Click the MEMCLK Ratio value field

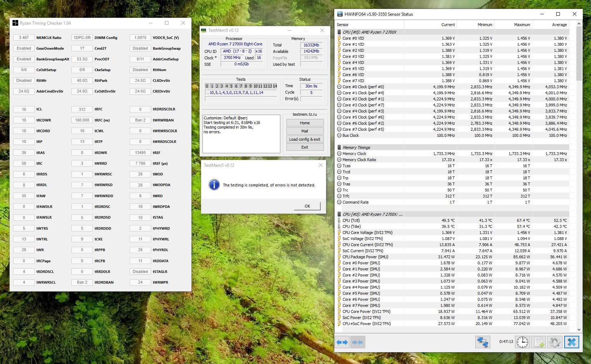click(24, 38)
